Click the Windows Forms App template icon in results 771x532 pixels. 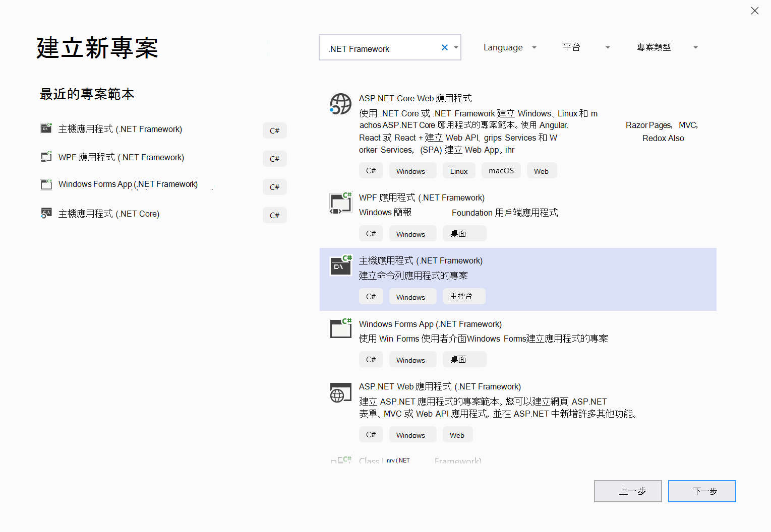pos(340,328)
